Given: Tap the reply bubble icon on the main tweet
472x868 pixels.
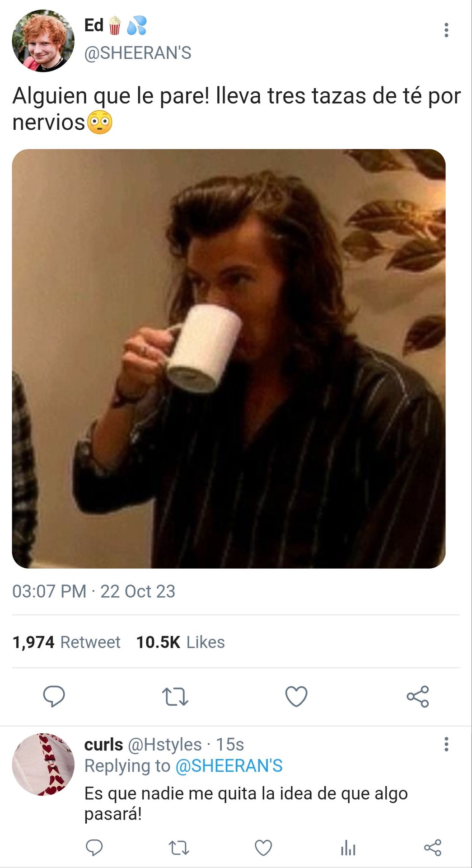Looking at the screenshot, I should pos(54,696).
